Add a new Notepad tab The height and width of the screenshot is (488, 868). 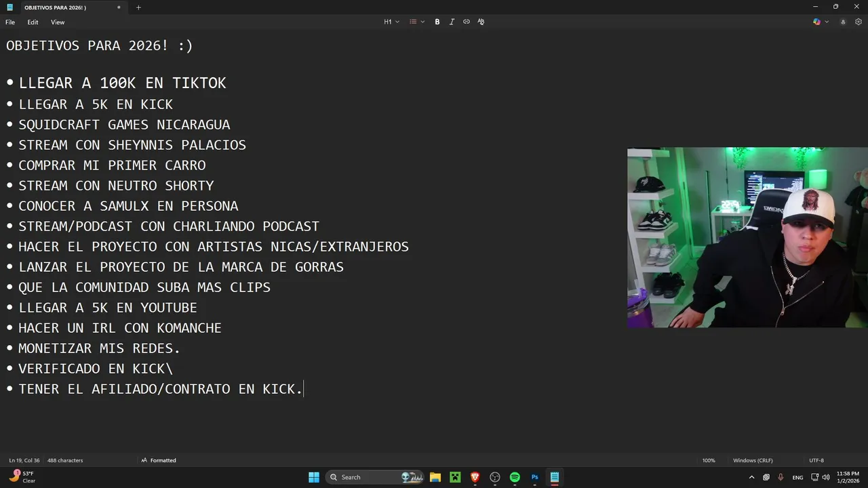pyautogui.click(x=138, y=7)
